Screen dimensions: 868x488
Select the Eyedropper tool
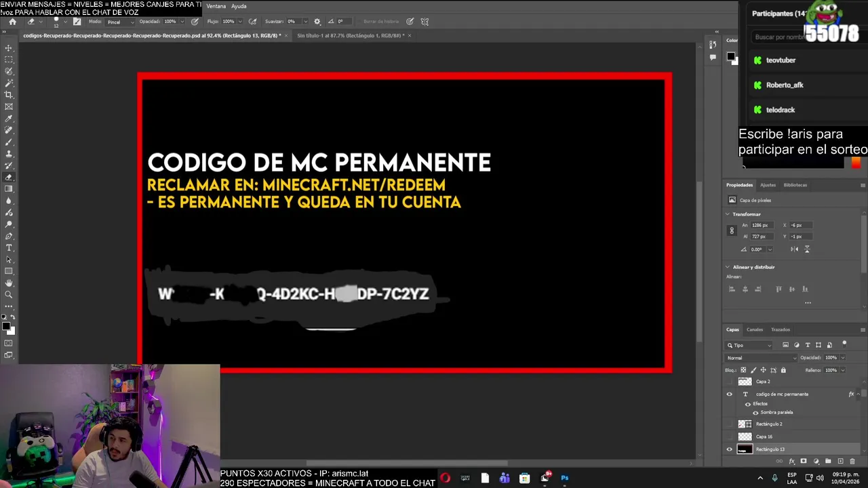pyautogui.click(x=9, y=118)
